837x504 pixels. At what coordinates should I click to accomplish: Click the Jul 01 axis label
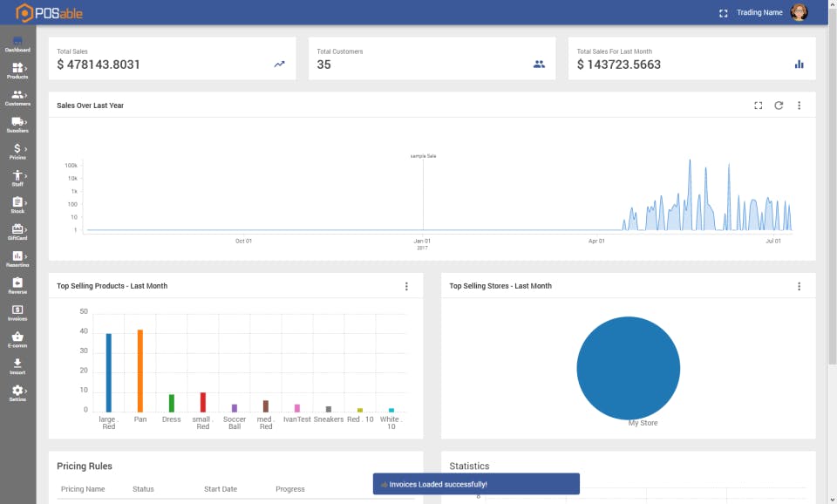(773, 242)
